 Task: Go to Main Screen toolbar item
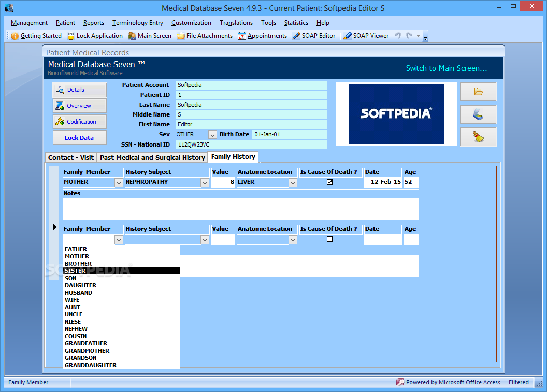click(150, 36)
